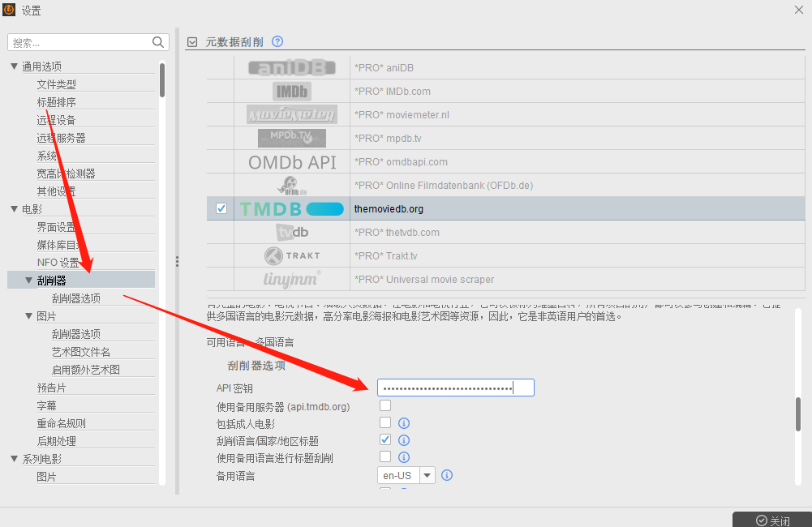Image resolution: width=812 pixels, height=527 pixels.
Task: Open 文件类型 settings
Action: pos(57,84)
